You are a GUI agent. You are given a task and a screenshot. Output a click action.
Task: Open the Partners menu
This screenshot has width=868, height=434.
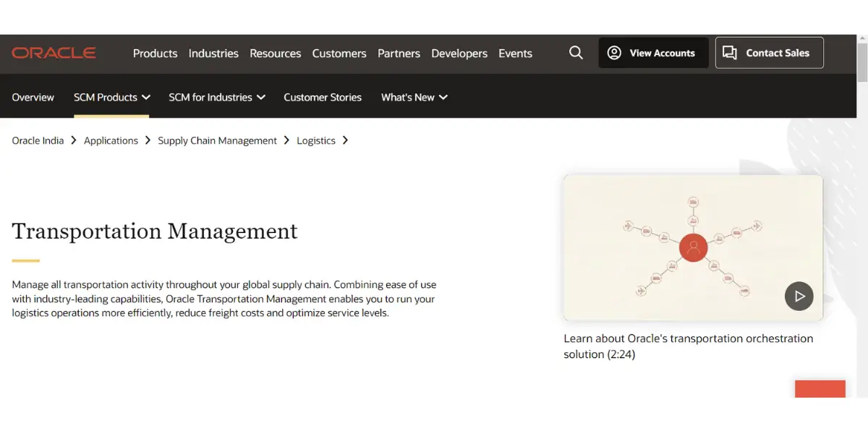(399, 54)
